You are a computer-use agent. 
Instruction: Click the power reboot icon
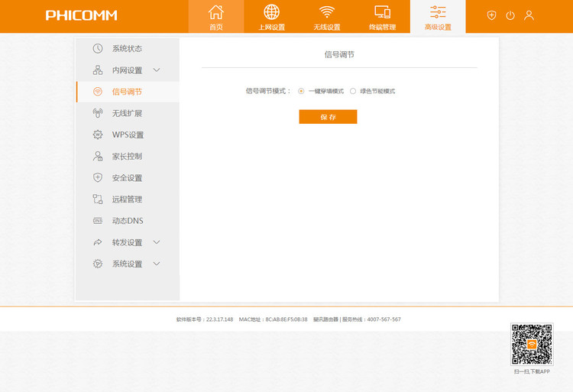[510, 15]
